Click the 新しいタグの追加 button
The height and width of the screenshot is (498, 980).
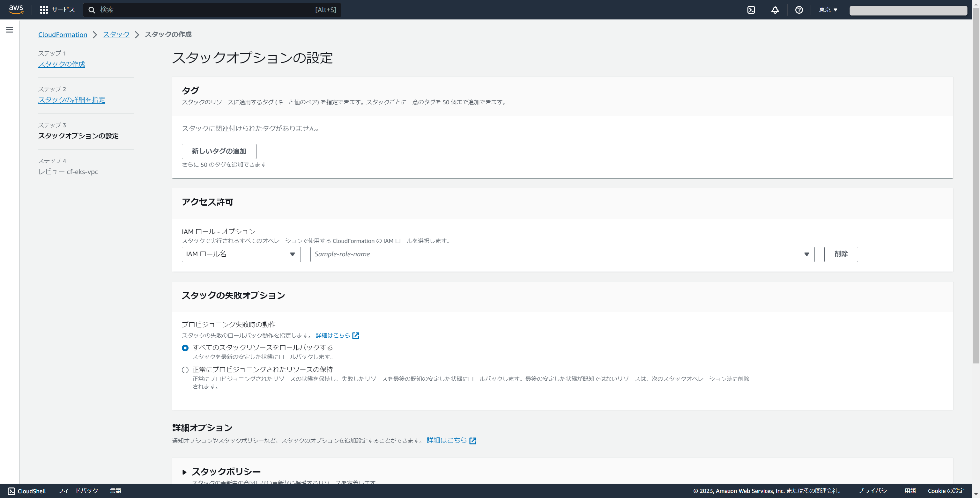tap(219, 151)
